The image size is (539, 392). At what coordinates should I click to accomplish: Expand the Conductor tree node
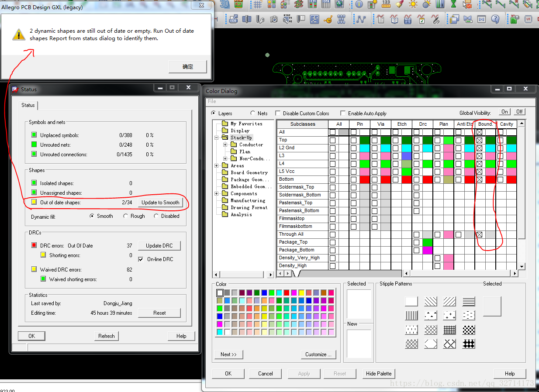pyautogui.click(x=225, y=145)
